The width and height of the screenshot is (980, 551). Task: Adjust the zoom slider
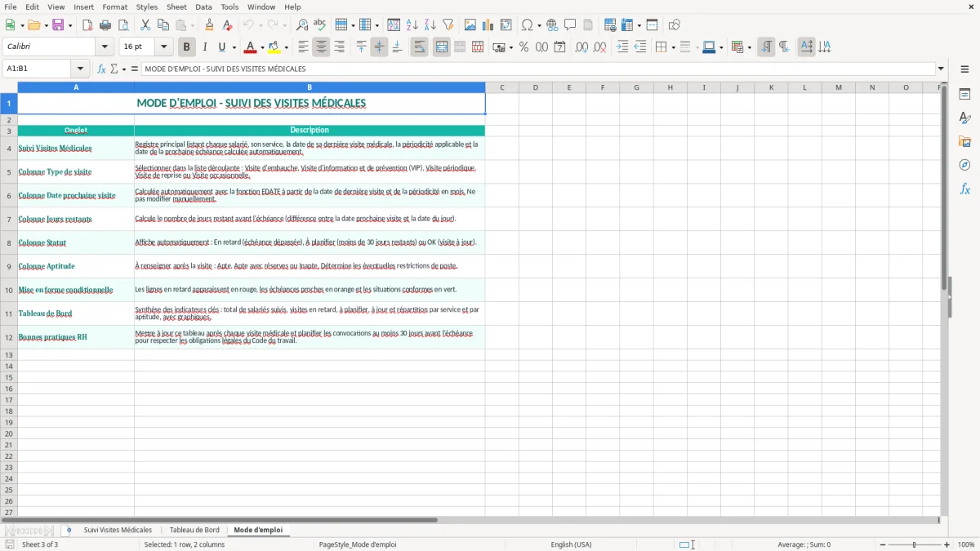(915, 544)
